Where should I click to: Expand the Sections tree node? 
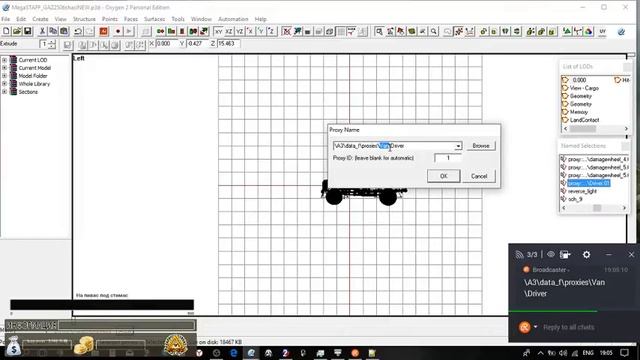pos(4,92)
